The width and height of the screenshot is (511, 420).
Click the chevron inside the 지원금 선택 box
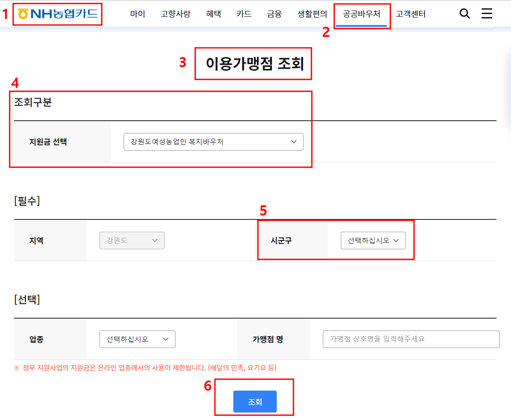coord(293,141)
